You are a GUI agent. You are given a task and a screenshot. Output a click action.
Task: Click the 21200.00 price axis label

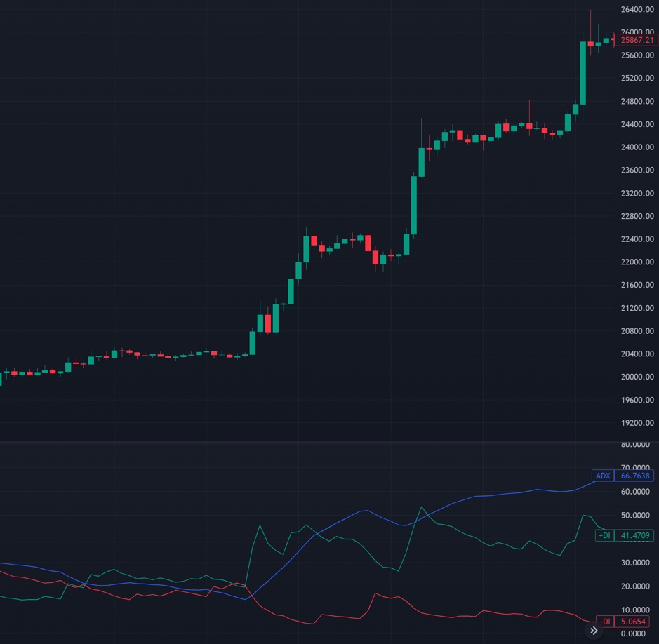point(637,308)
